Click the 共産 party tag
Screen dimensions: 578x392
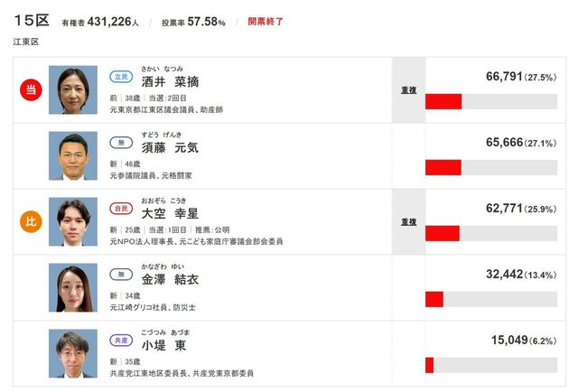pos(120,341)
